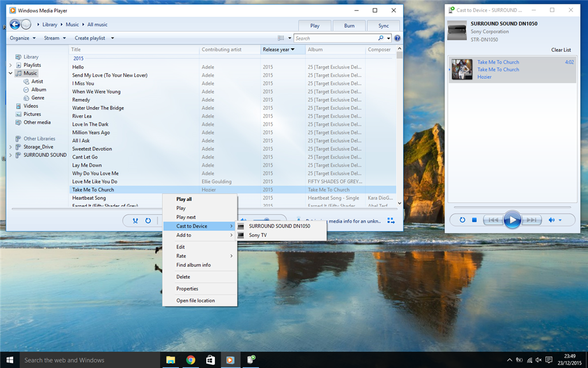Open the Help question mark icon
The image size is (588, 368).
(397, 38)
